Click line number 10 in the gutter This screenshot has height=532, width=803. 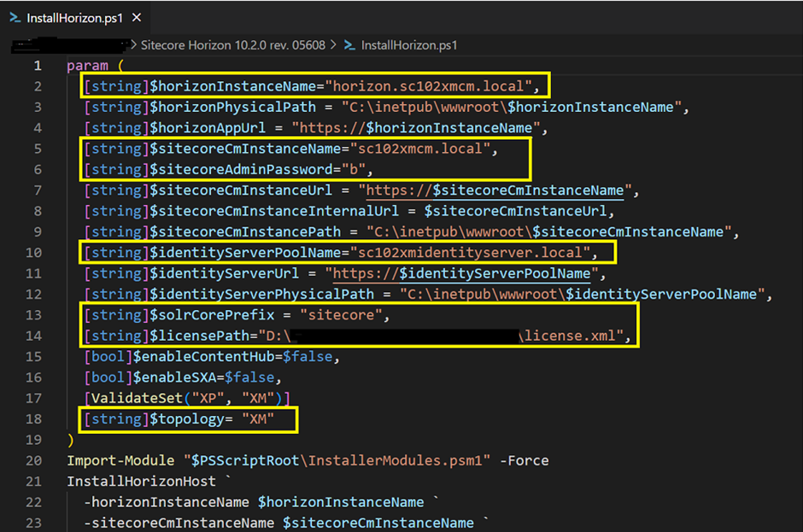34,253
